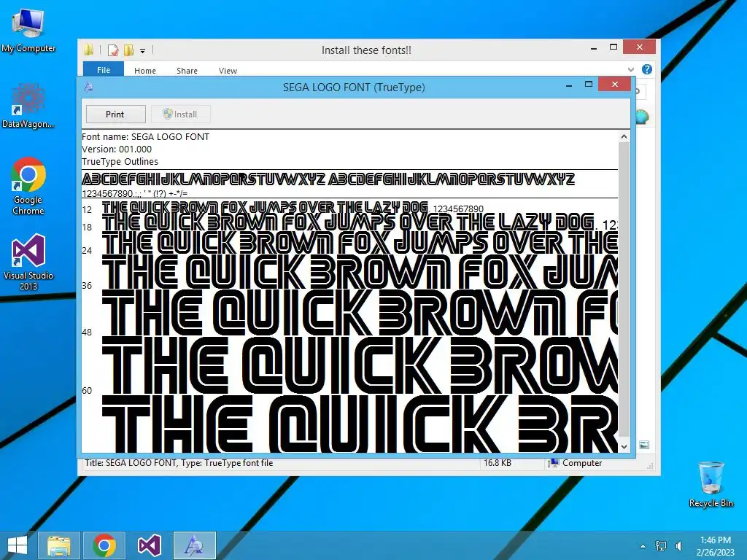Open the font viewer window system icon

tap(88, 87)
